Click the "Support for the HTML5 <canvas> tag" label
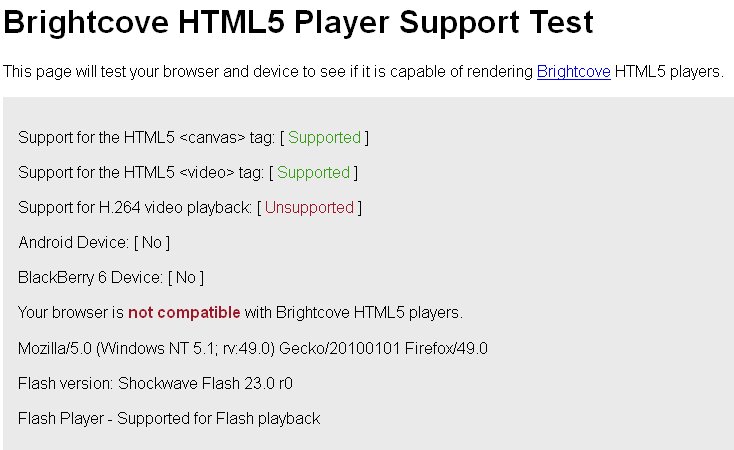734x450 pixels. [139, 138]
